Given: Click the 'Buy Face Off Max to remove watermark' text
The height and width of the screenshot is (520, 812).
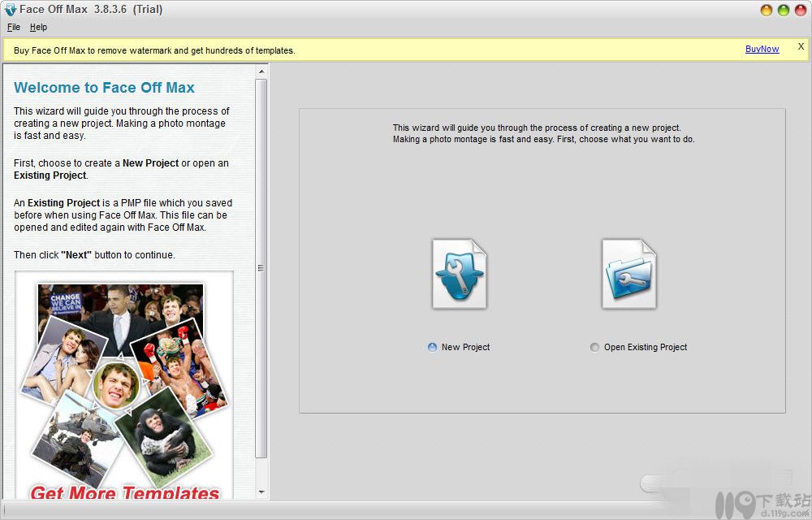Looking at the screenshot, I should tap(154, 50).
